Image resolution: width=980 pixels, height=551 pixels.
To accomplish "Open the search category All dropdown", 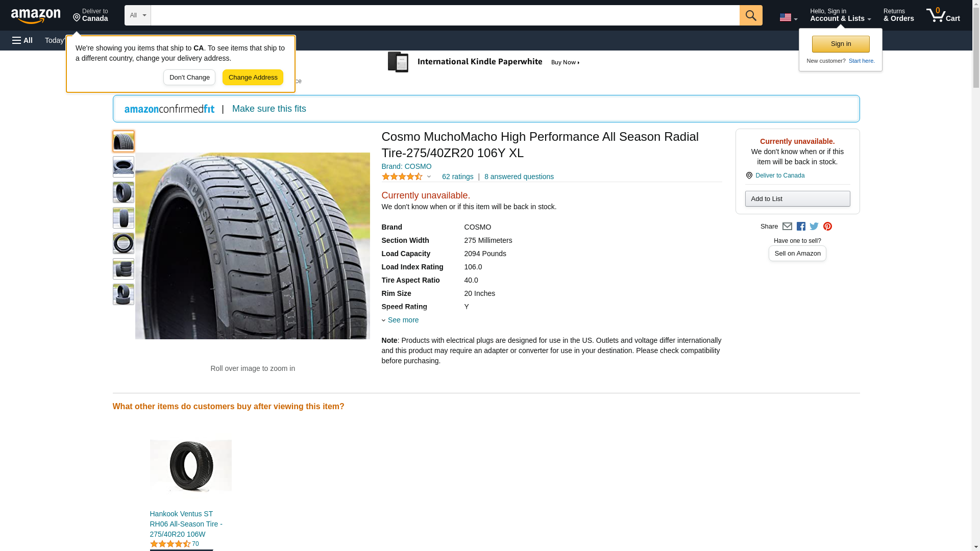I will (137, 15).
